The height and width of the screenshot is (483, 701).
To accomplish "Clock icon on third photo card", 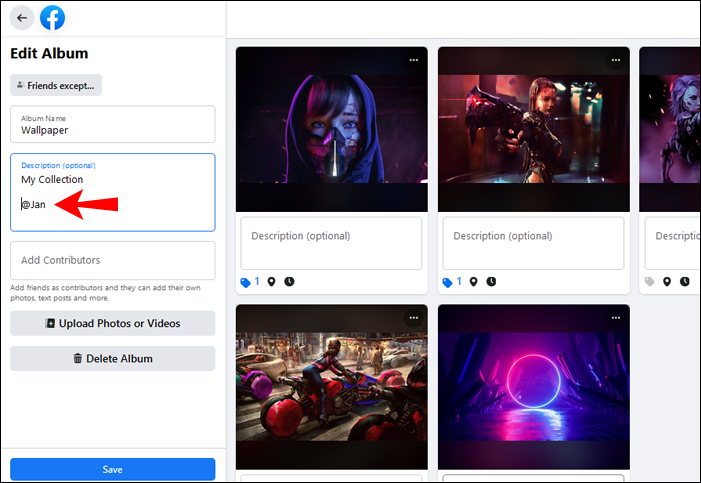I will tap(684, 281).
